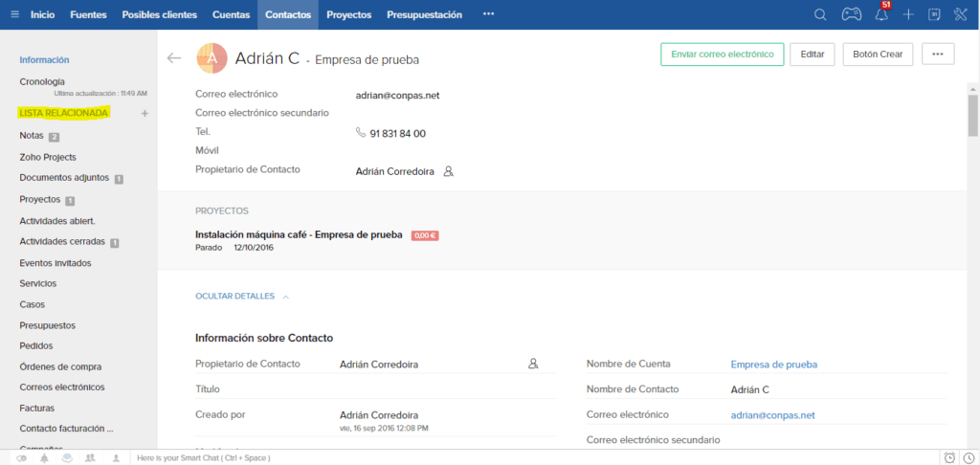Open Correos electrónicos related list
The image size is (980, 465).
tap(62, 387)
